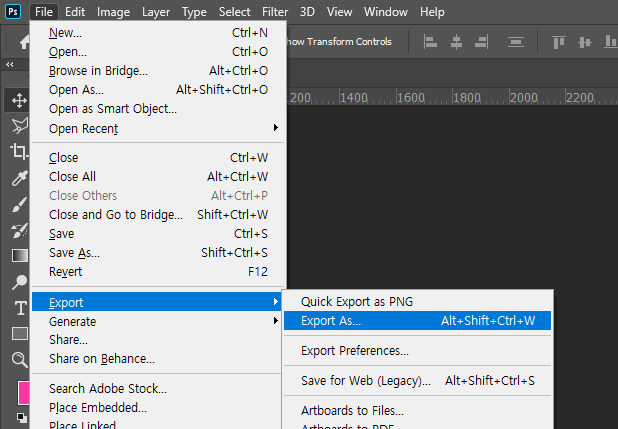Screen dimensions: 618x429
Task: Select the Crop tool
Action: click(19, 151)
